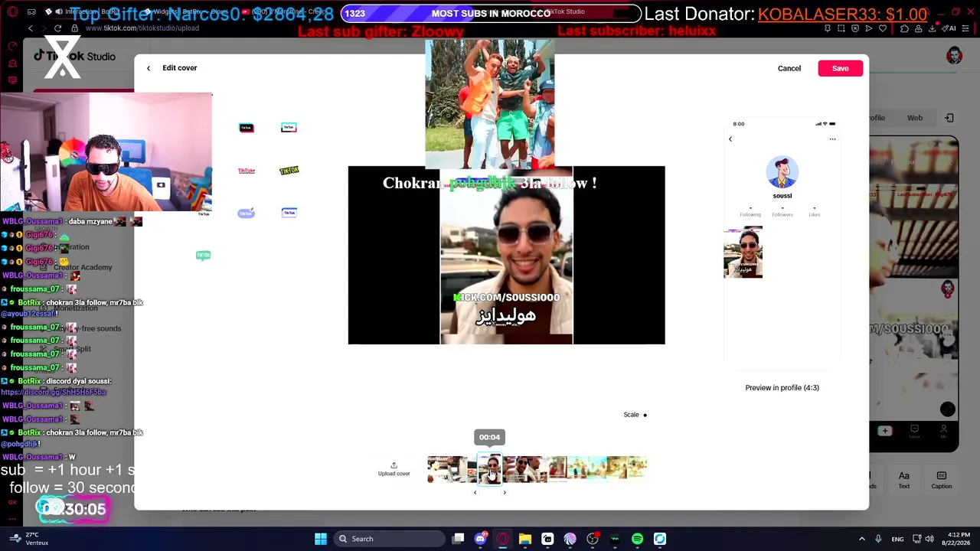
Task: Click the back chevron in the phone preview
Action: pyautogui.click(x=730, y=139)
